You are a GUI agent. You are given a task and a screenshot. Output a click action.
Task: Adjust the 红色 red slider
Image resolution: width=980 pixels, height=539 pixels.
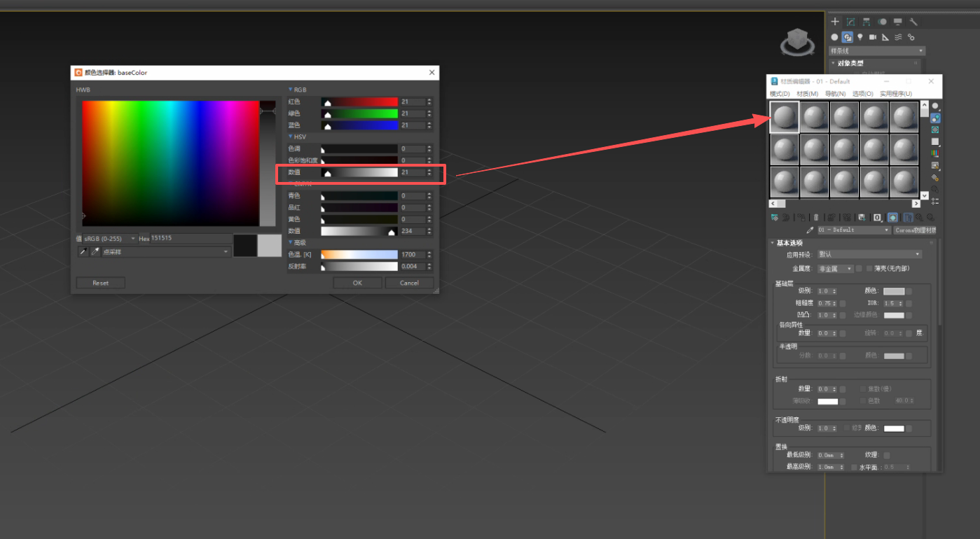[359, 101]
